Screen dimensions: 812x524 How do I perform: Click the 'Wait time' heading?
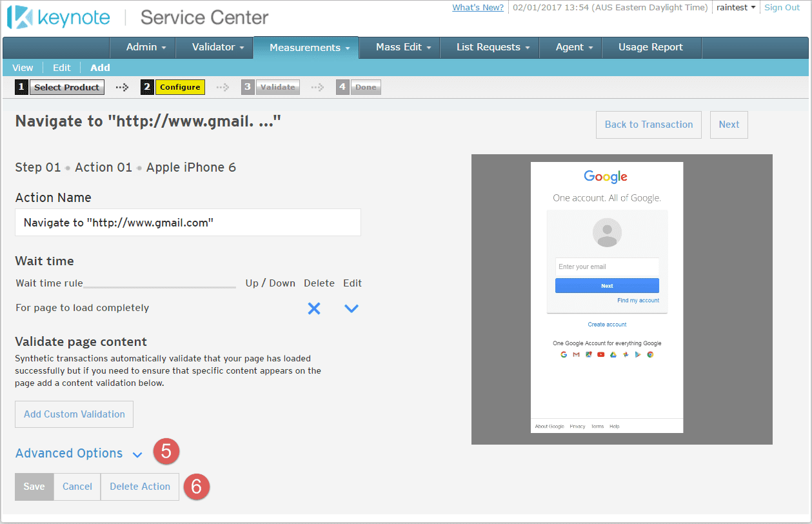45,261
